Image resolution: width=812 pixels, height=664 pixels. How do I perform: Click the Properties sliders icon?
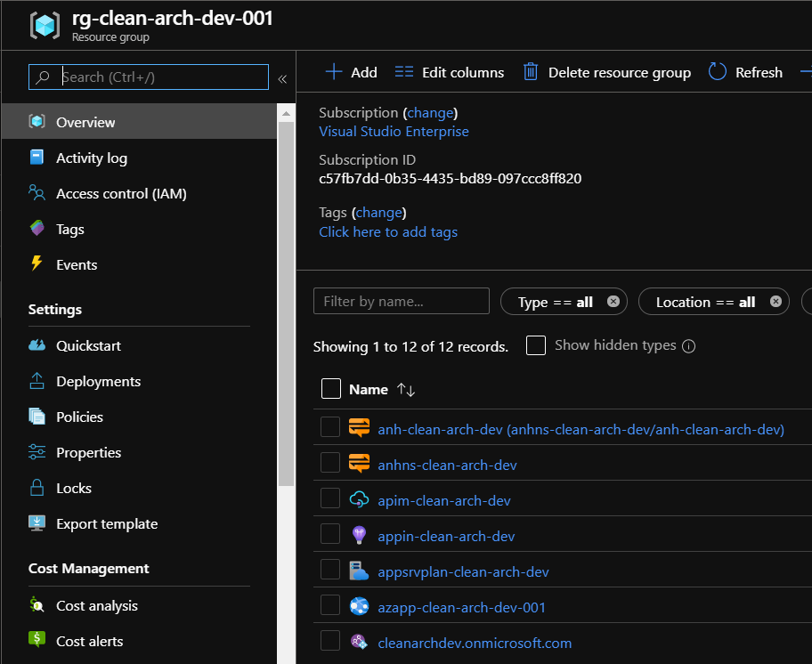pyautogui.click(x=37, y=452)
